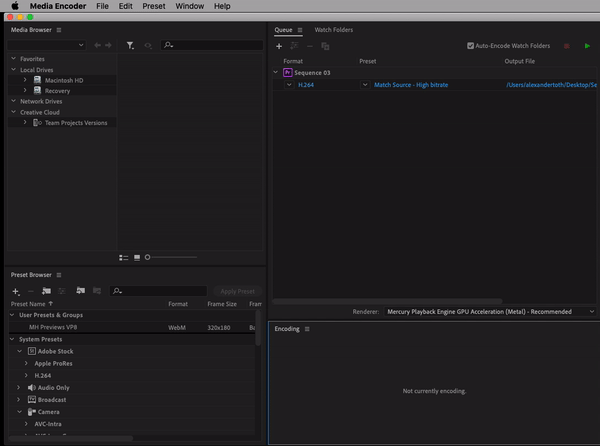Collapse the Adobe Stock preset group
Viewport: 600px width, 446px height.
(20, 351)
